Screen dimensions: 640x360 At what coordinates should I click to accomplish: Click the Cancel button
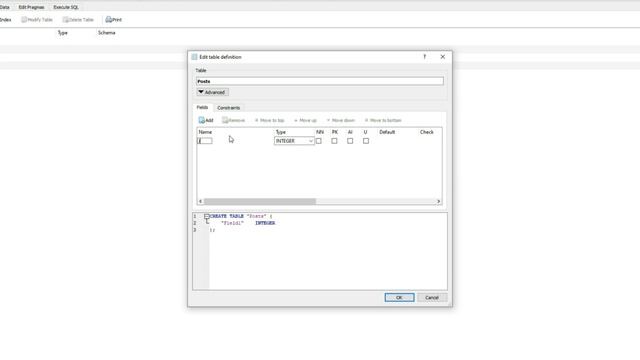(x=432, y=298)
